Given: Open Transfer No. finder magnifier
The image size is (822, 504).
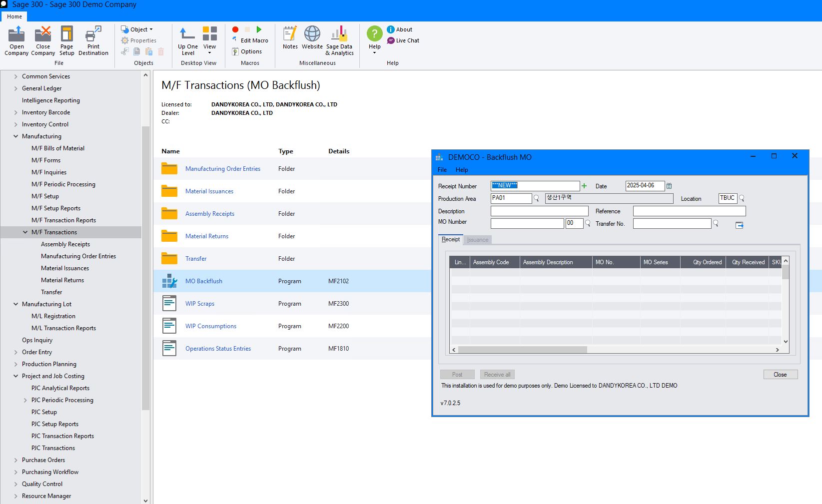Looking at the screenshot, I should [716, 223].
